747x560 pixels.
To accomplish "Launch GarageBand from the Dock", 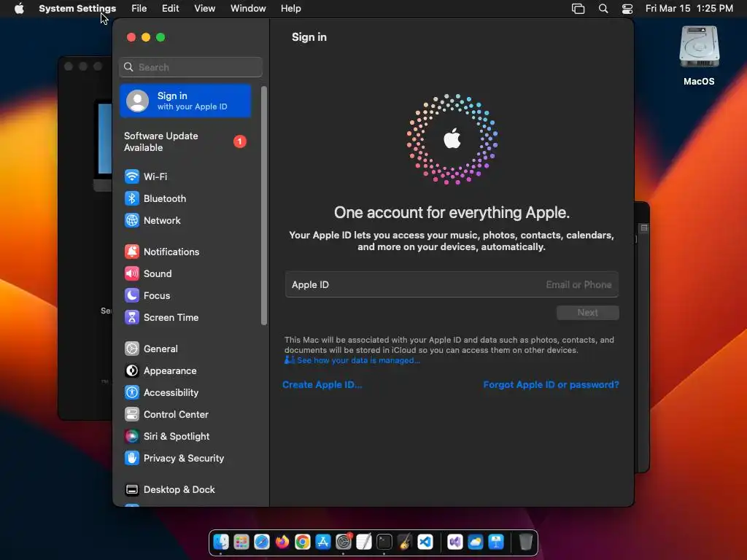I will click(x=405, y=542).
